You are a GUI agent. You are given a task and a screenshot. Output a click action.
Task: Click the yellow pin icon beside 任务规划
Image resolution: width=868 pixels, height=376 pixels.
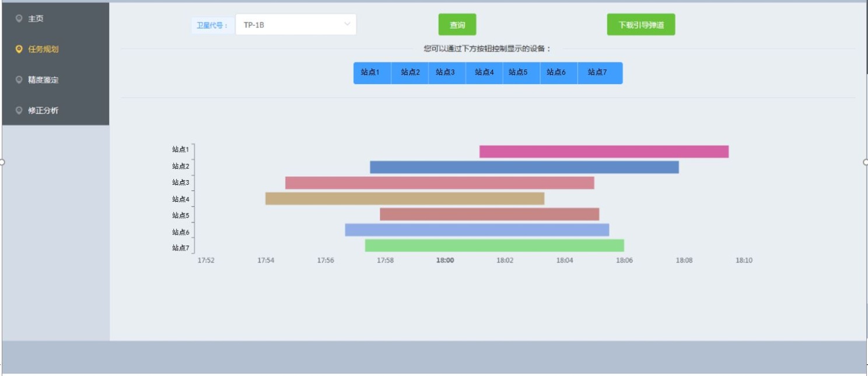coord(19,50)
